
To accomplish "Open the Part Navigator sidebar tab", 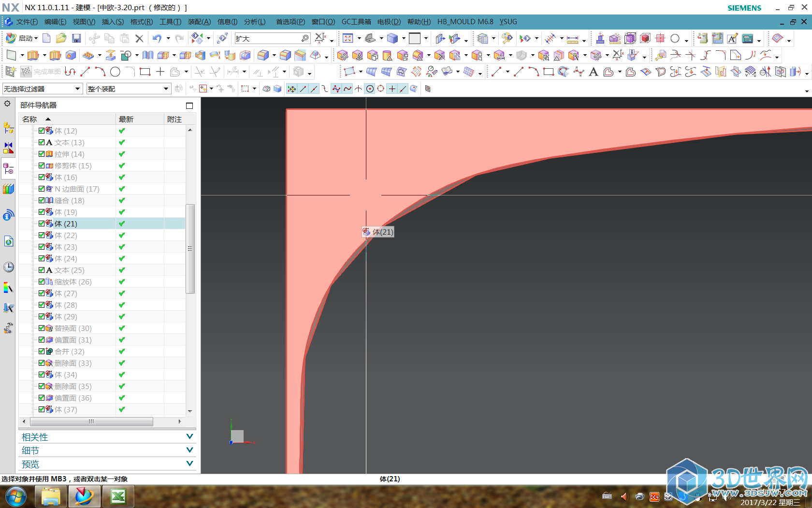I will (x=9, y=168).
